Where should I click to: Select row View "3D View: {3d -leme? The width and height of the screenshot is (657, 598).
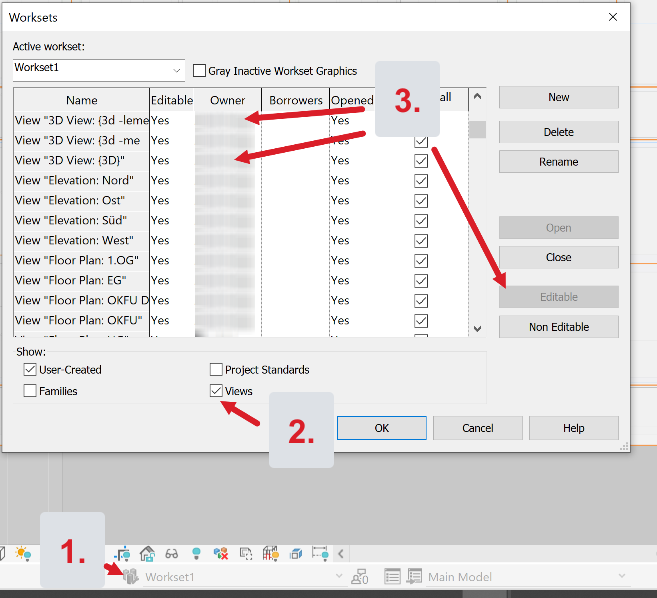[82, 121]
